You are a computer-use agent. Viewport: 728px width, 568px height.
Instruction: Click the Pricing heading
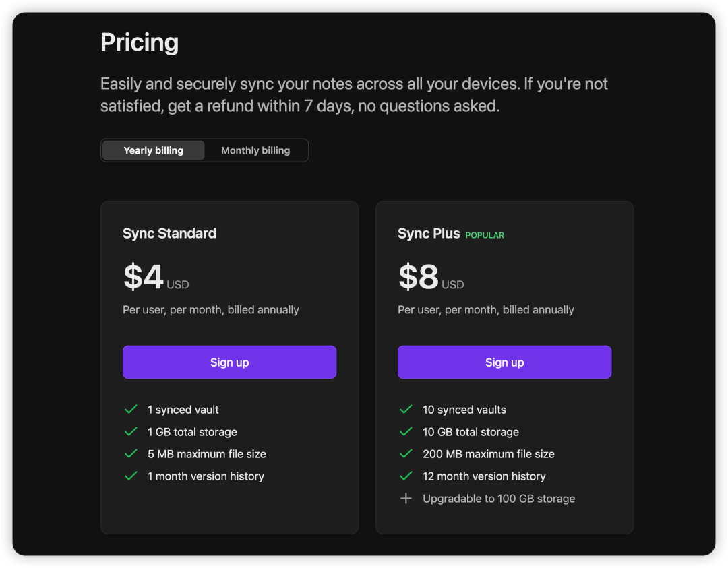click(140, 42)
